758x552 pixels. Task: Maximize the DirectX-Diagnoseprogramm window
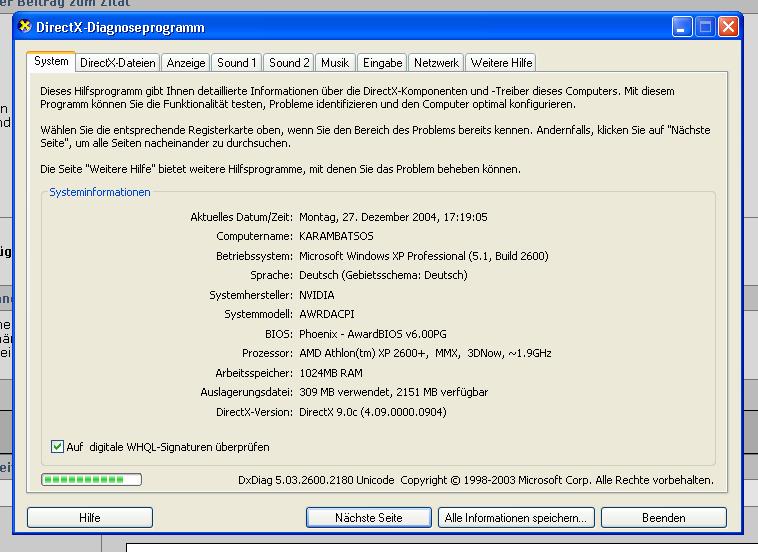coord(705,27)
